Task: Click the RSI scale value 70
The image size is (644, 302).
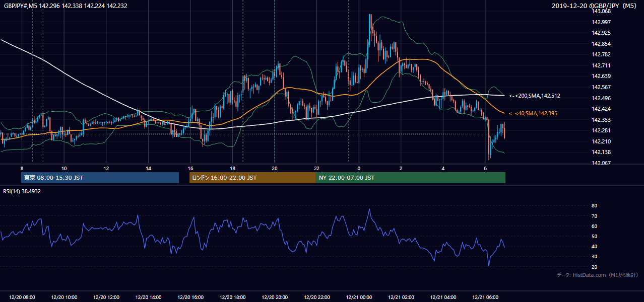Action: point(594,216)
